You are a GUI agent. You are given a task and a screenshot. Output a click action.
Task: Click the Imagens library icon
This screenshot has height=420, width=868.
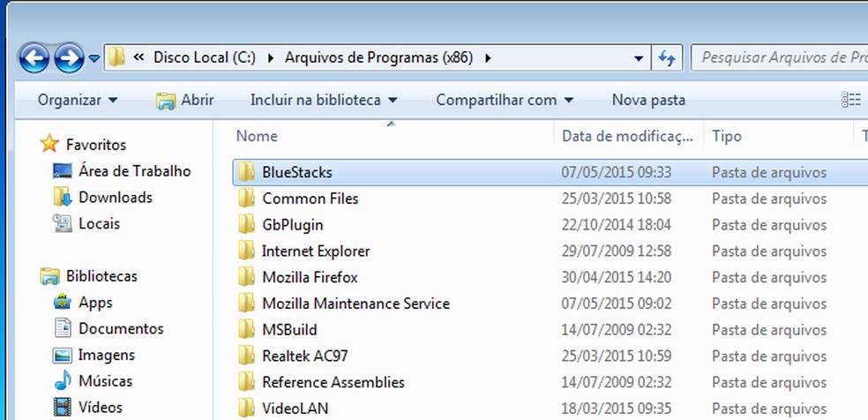pos(63,355)
